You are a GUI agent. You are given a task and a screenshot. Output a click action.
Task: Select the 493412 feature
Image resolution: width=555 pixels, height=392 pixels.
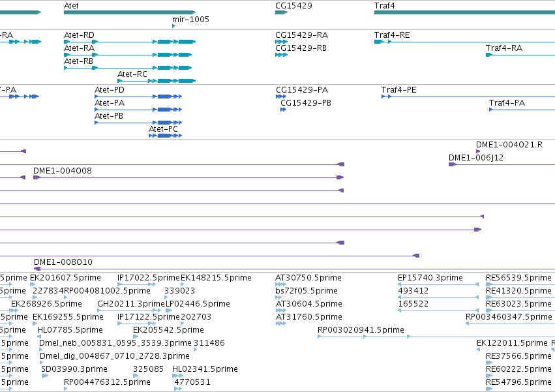[438, 297]
